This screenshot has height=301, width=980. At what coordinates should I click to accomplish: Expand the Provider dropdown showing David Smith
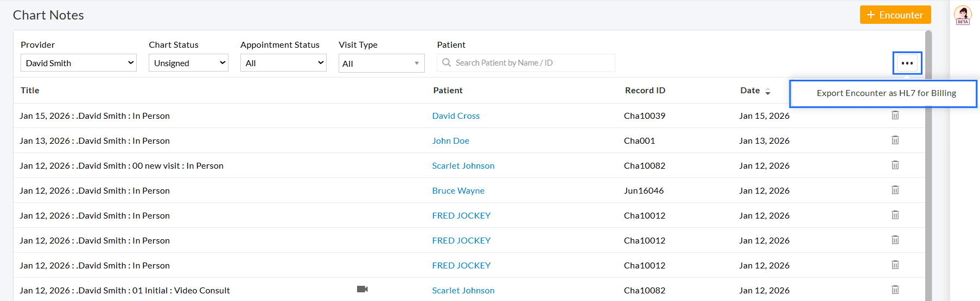pos(79,63)
